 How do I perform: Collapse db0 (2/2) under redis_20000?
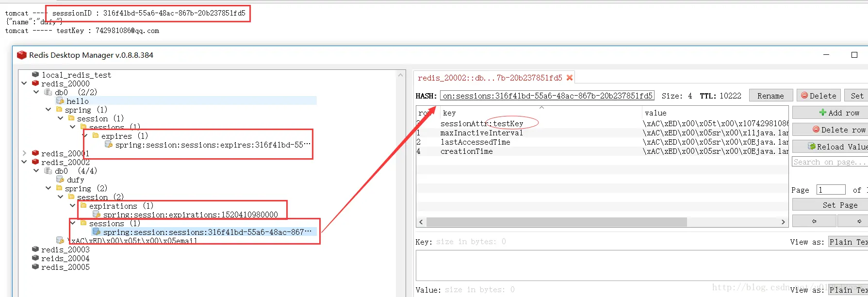(36, 92)
